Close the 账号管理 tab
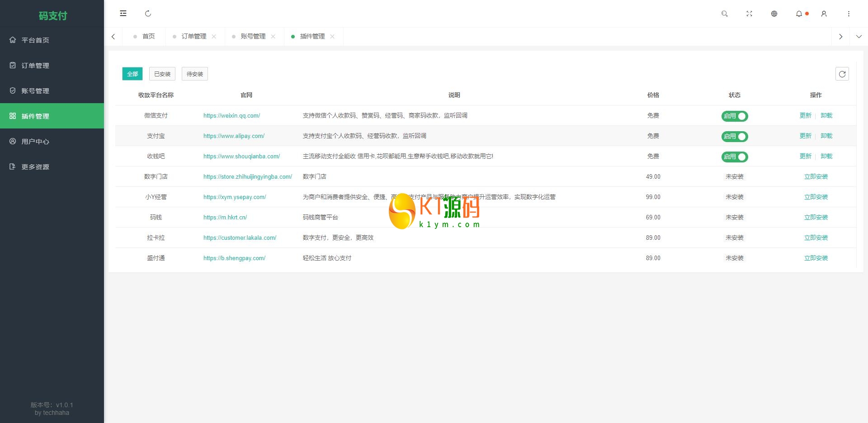 (273, 37)
